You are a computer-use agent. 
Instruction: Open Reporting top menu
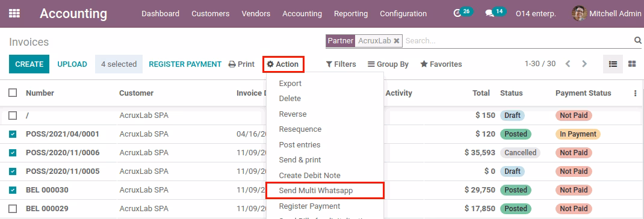coord(351,14)
